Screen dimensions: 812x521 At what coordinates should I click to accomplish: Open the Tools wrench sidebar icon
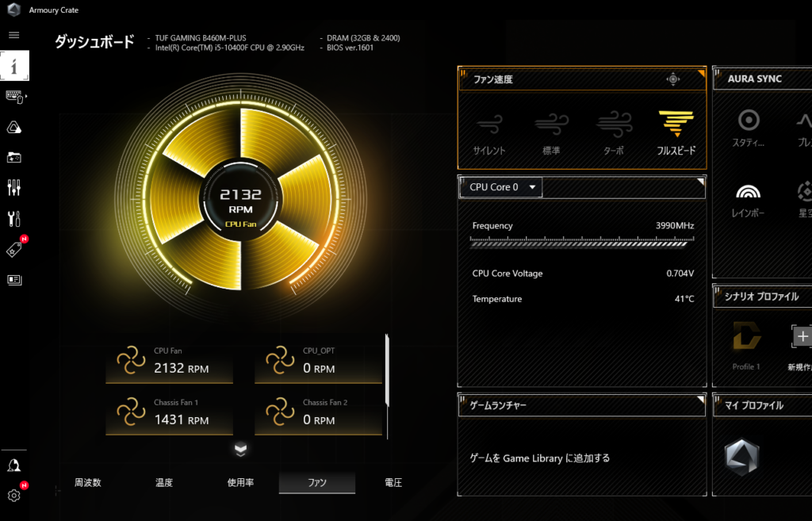pyautogui.click(x=14, y=219)
